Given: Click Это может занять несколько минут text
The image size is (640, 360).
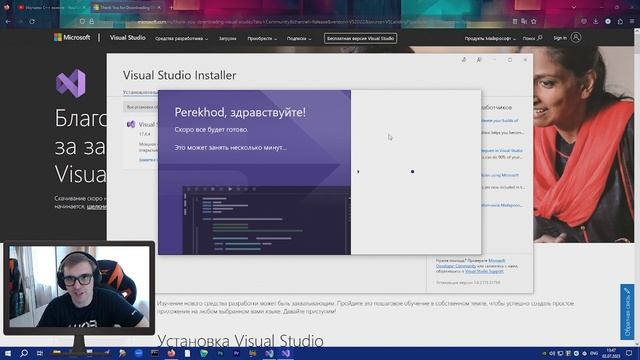Looking at the screenshot, I should click(231, 147).
